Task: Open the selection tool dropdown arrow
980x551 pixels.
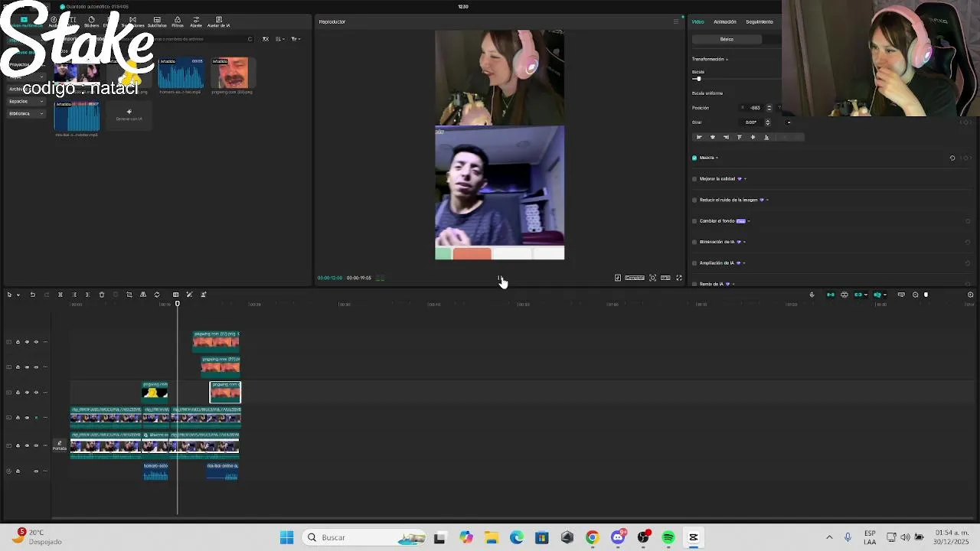Action: click(18, 295)
